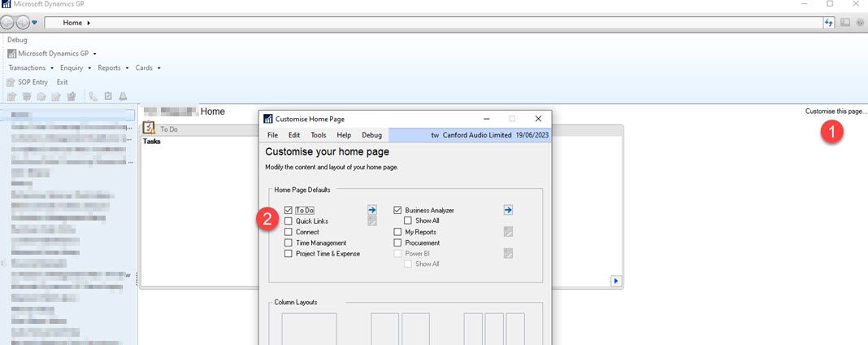Expand the Microsoft Dynamics GP menu dropdown
The width and height of the screenshot is (868, 345).
[x=95, y=54]
